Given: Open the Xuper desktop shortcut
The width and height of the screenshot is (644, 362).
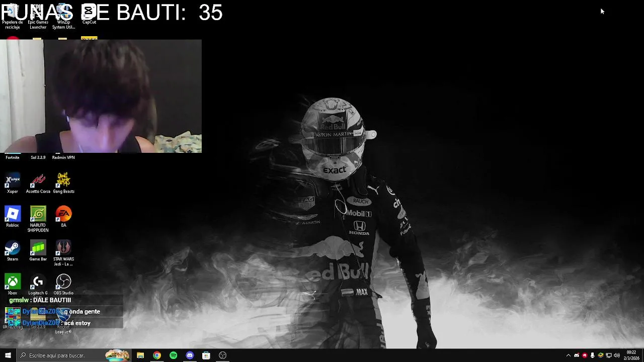Looking at the screenshot, I should click(13, 183).
